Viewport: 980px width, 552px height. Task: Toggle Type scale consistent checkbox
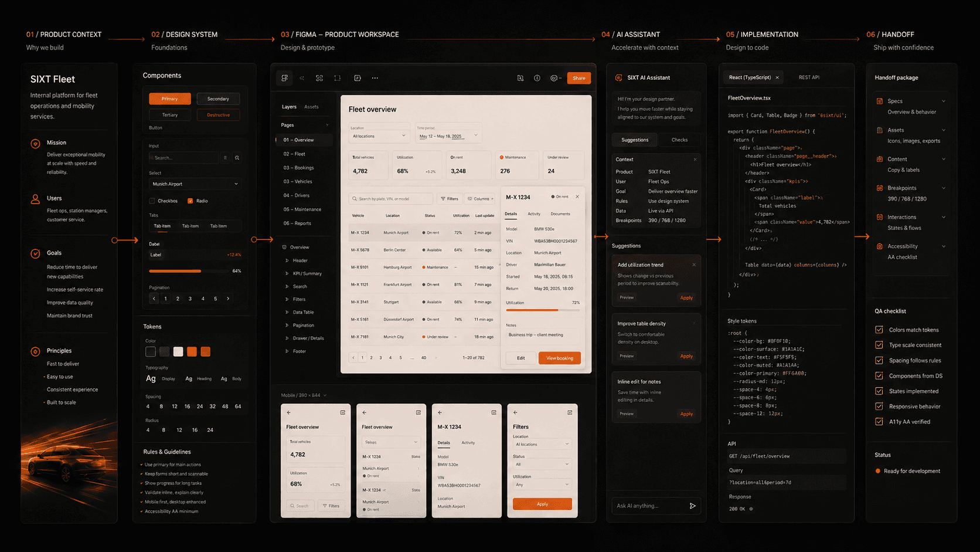(879, 345)
